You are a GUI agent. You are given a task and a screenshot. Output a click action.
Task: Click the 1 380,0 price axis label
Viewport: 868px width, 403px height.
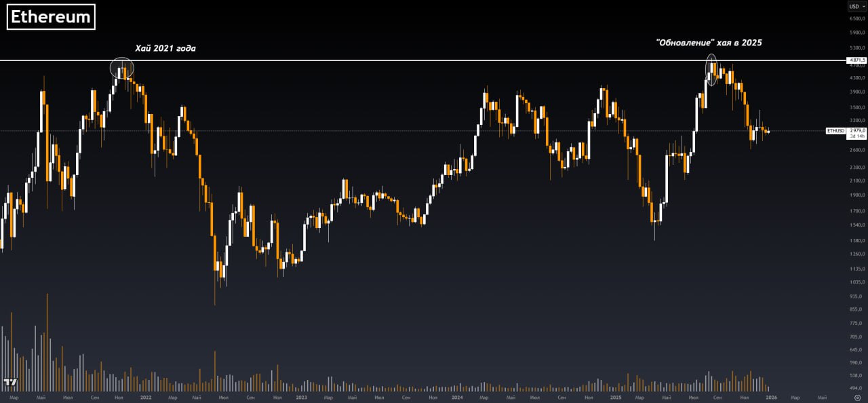[x=857, y=240]
